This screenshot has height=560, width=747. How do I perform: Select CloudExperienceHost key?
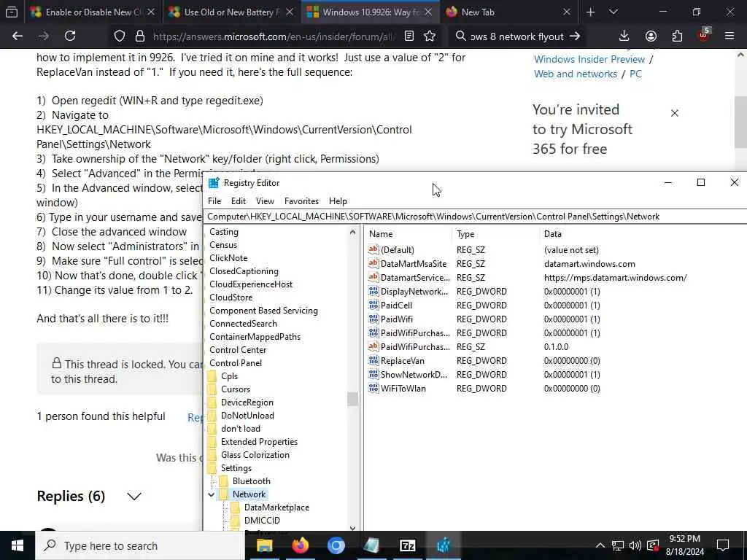click(x=251, y=284)
